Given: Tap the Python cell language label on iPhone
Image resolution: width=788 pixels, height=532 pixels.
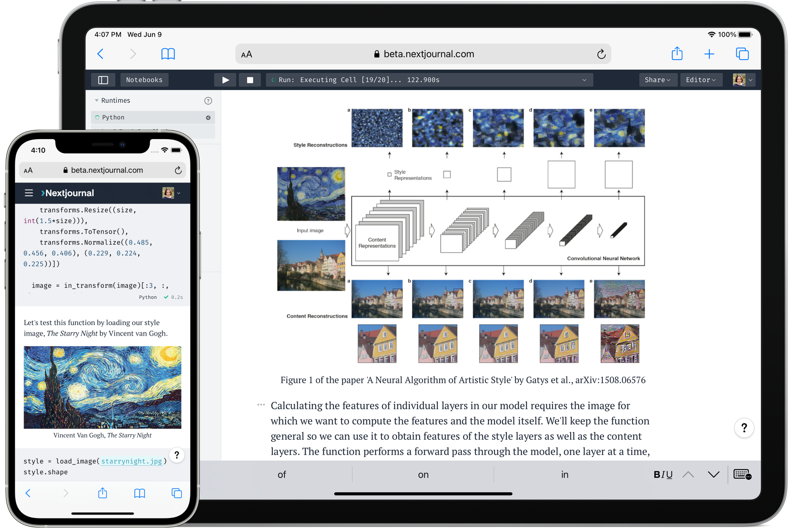Looking at the screenshot, I should [x=148, y=297].
